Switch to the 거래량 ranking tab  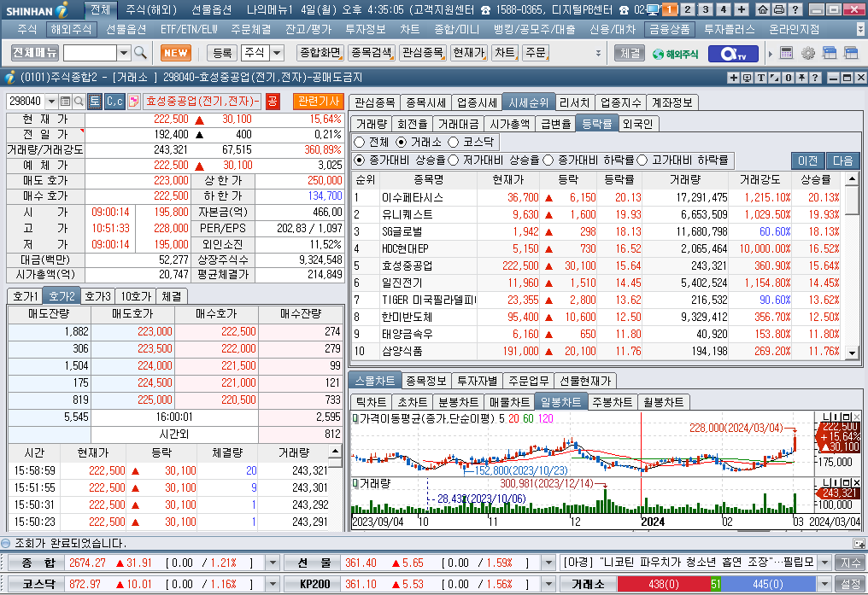pos(372,124)
